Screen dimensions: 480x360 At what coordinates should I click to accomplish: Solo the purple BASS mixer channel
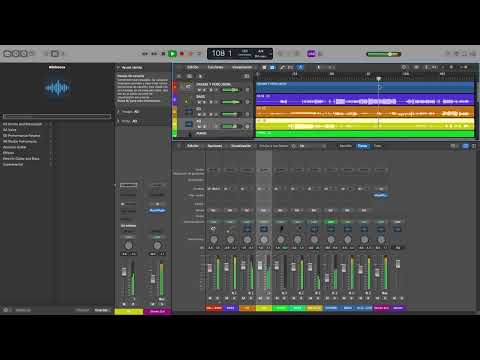[234, 298]
